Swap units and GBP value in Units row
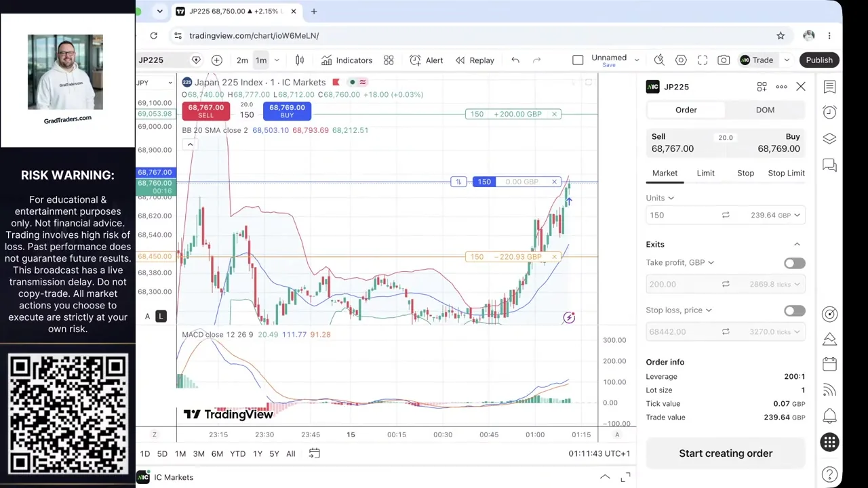 click(x=726, y=215)
